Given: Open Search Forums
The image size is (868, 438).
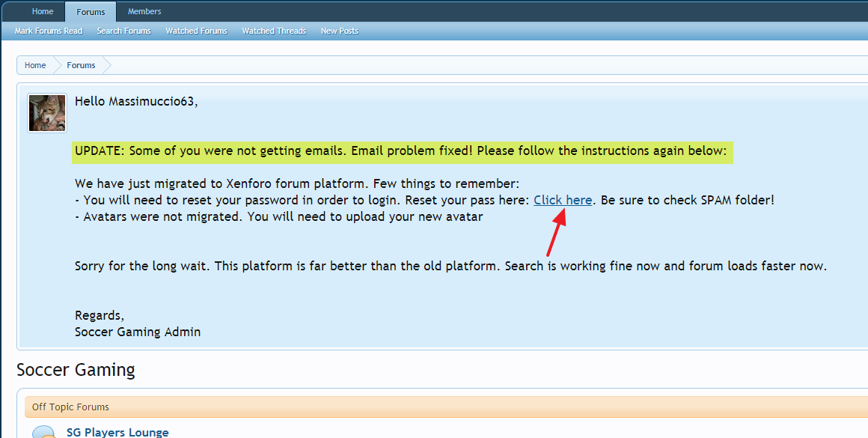Looking at the screenshot, I should [x=123, y=31].
